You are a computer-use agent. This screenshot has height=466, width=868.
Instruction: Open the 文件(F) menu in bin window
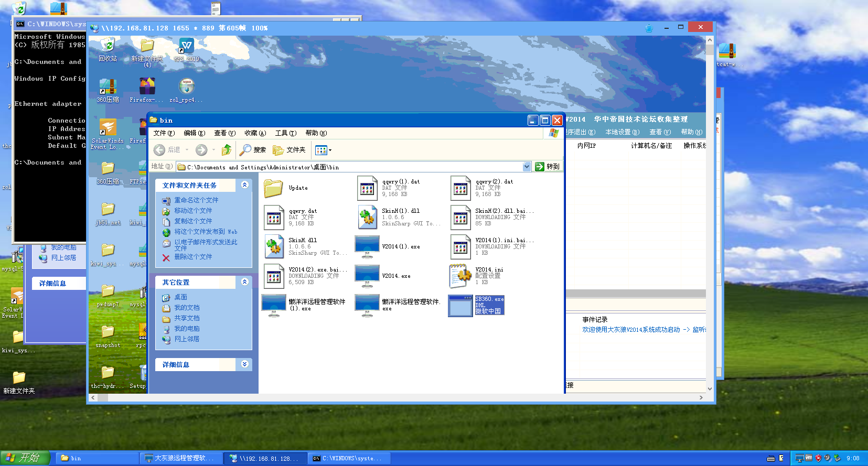(164, 133)
